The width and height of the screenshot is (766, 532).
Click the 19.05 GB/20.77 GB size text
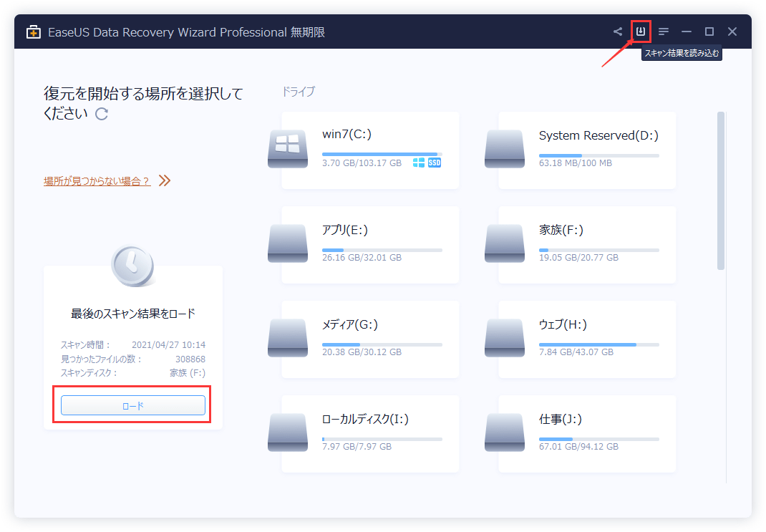point(578,258)
